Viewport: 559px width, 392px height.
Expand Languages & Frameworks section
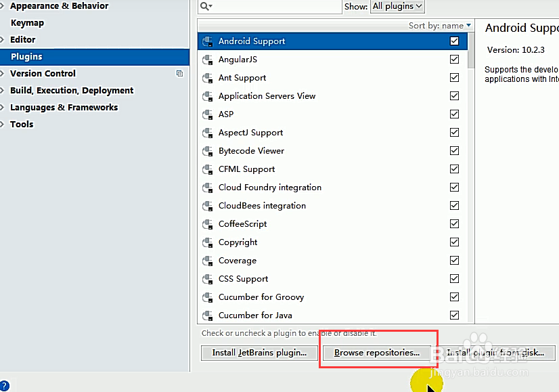coord(2,108)
